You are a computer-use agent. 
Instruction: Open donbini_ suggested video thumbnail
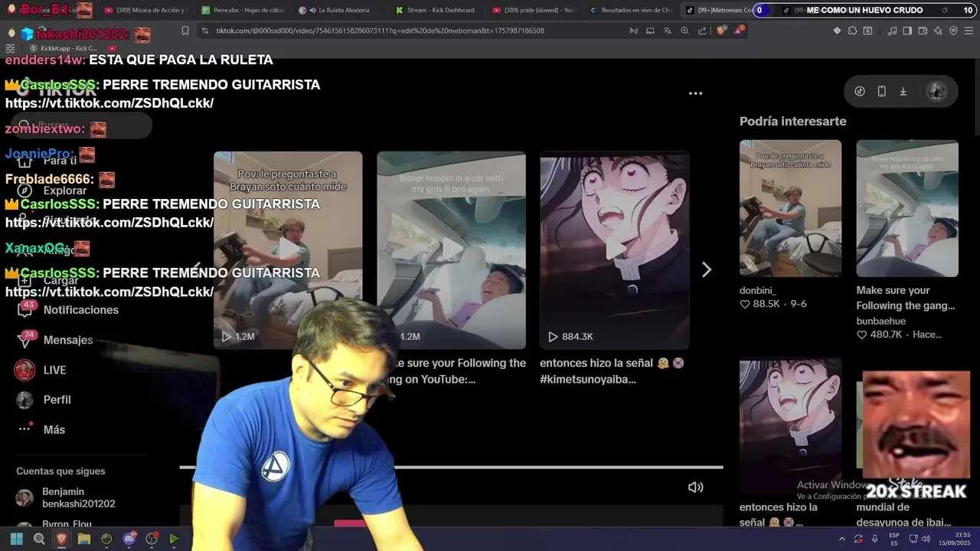point(790,208)
